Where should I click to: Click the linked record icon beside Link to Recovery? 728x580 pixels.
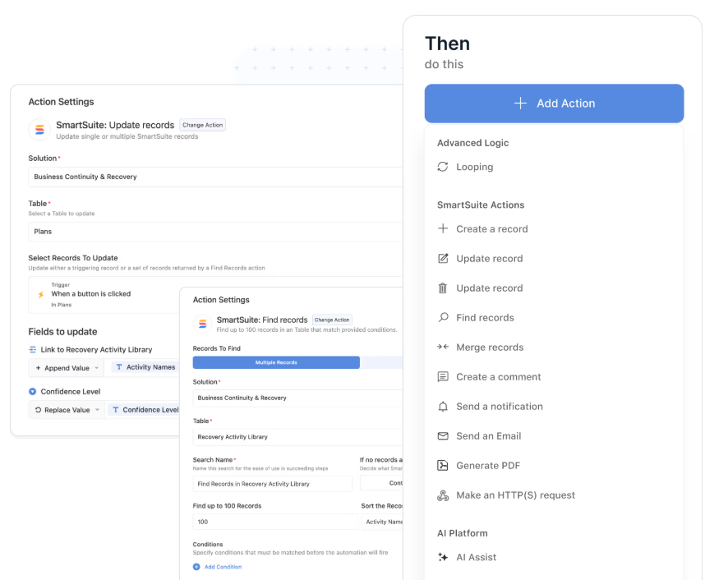[x=33, y=350]
